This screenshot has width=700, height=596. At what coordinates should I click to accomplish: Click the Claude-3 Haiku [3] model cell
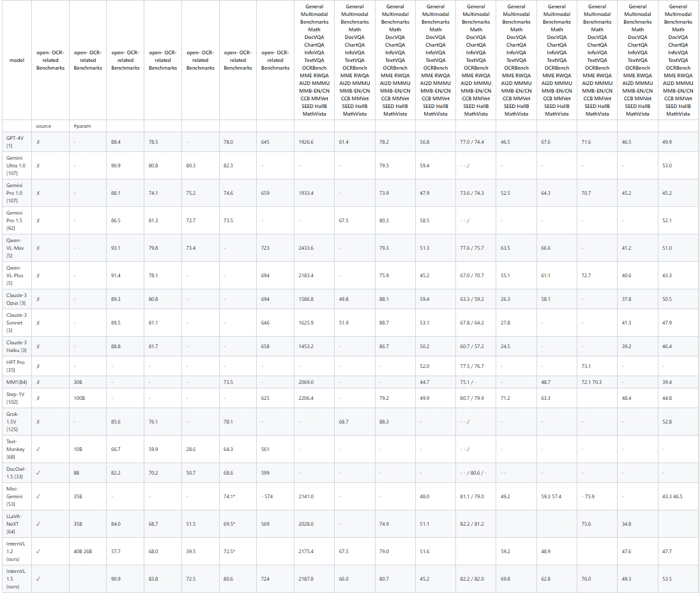[17, 346]
